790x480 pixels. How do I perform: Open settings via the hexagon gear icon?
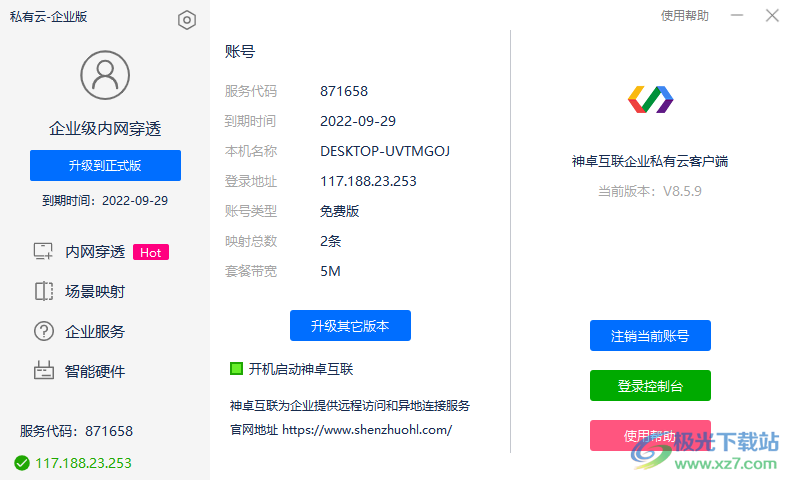(x=186, y=20)
